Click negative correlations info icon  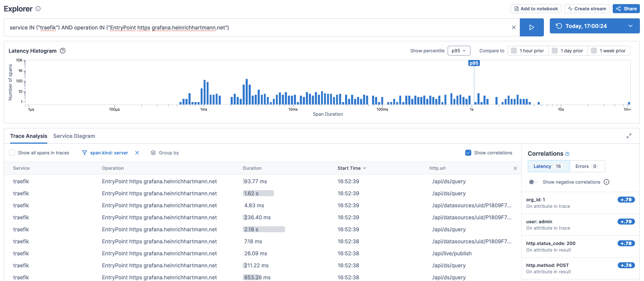(x=606, y=182)
